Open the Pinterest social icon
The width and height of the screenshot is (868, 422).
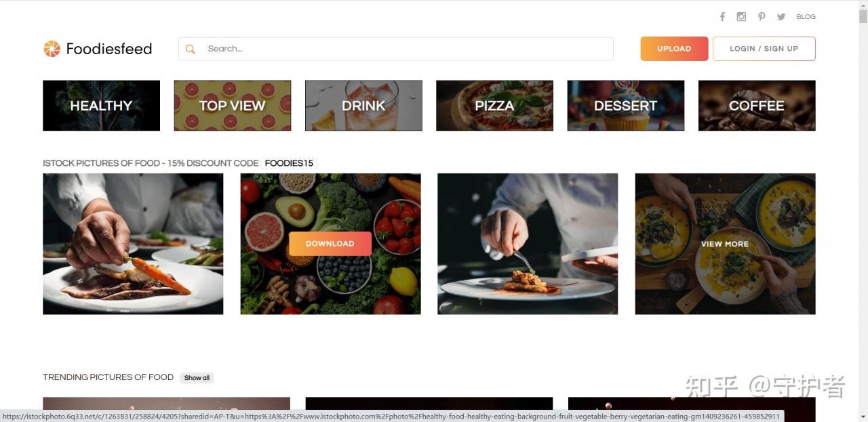(762, 17)
